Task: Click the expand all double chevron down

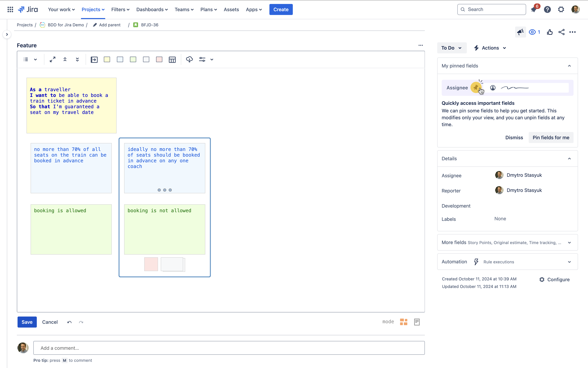Action: (x=77, y=59)
